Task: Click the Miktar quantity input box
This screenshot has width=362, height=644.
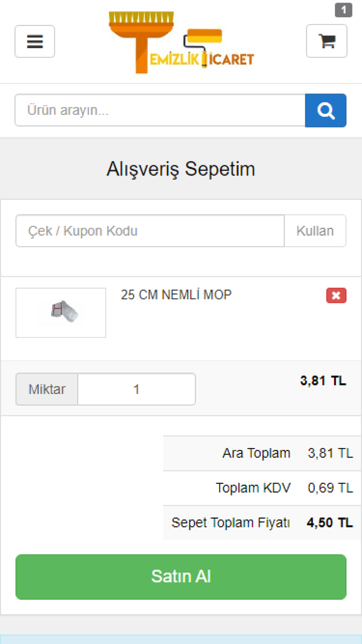Action: pos(136,389)
